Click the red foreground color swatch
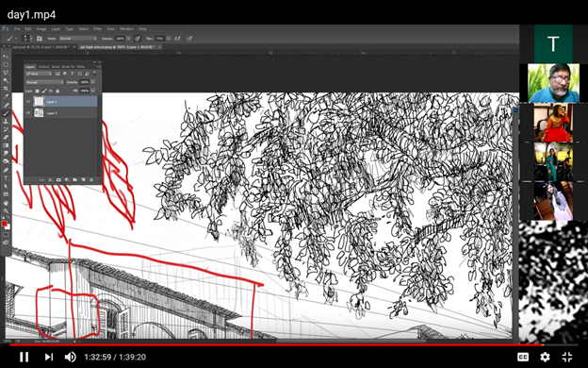588x368 pixels. click(x=4, y=224)
